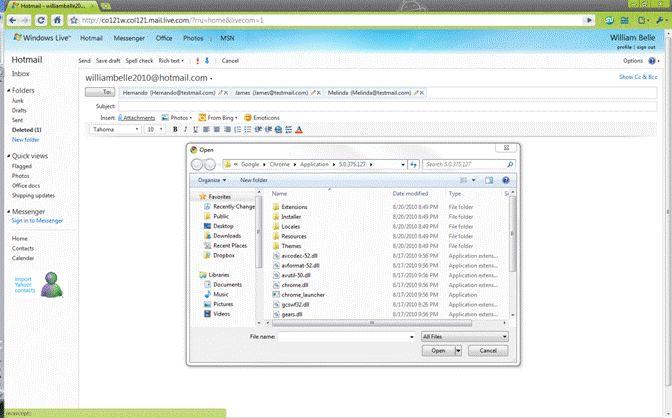
Task: Click the help icon in Open dialog
Action: [x=506, y=180]
